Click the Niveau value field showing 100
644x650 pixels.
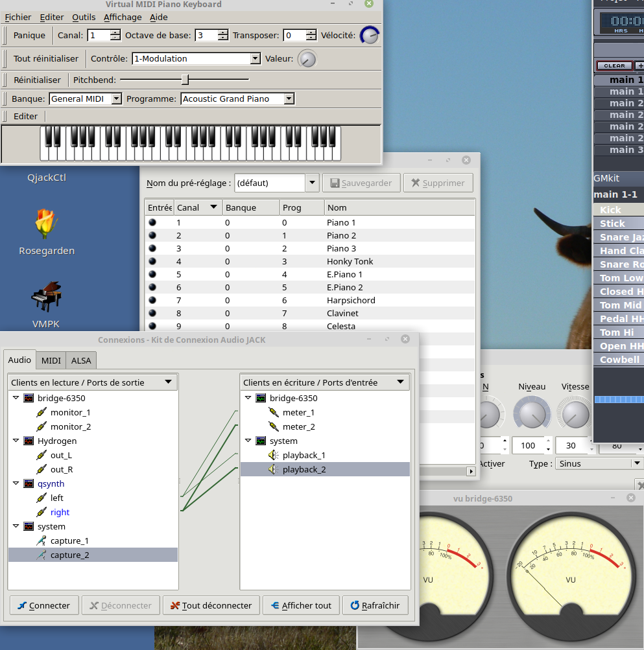pyautogui.click(x=528, y=445)
